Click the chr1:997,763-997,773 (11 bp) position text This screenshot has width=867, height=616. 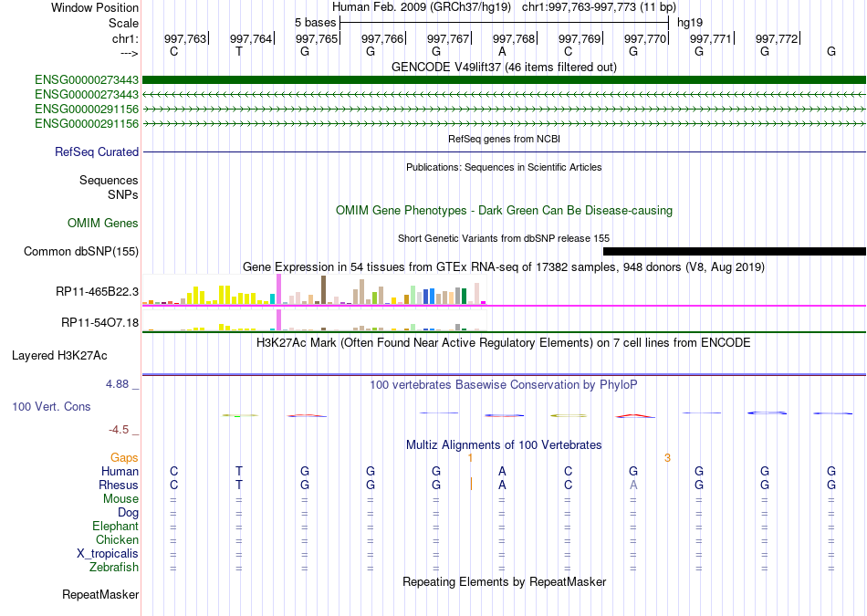[599, 7]
